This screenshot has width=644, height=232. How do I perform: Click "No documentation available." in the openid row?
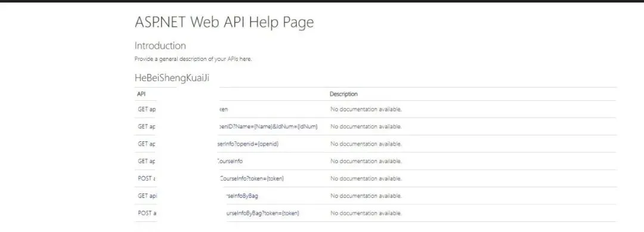pyautogui.click(x=366, y=144)
